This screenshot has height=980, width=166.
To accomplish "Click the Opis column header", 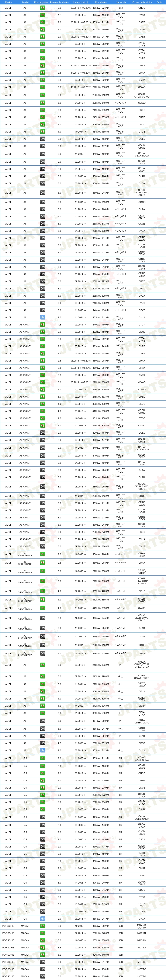I will pyautogui.click(x=159, y=2).
